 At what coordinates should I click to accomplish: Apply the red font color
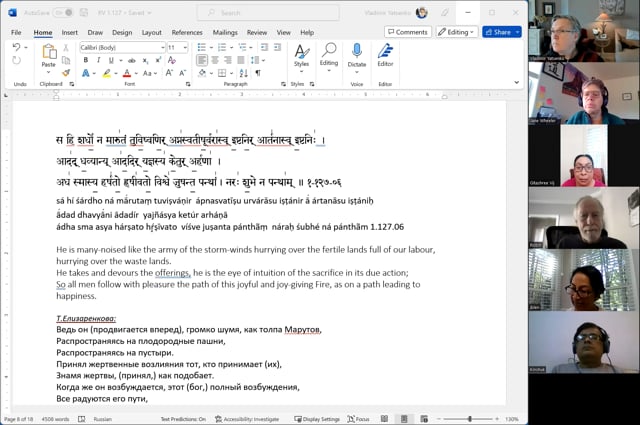point(127,73)
